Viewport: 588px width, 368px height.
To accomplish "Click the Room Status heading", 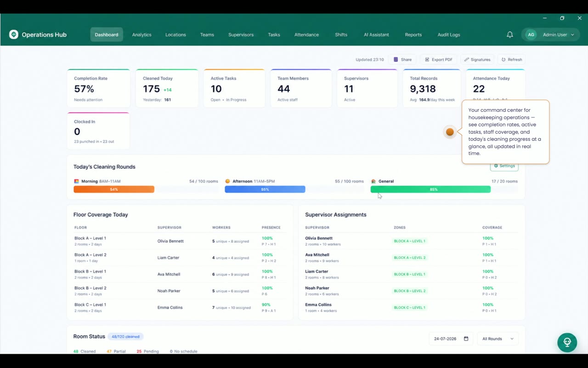I will pos(89,336).
